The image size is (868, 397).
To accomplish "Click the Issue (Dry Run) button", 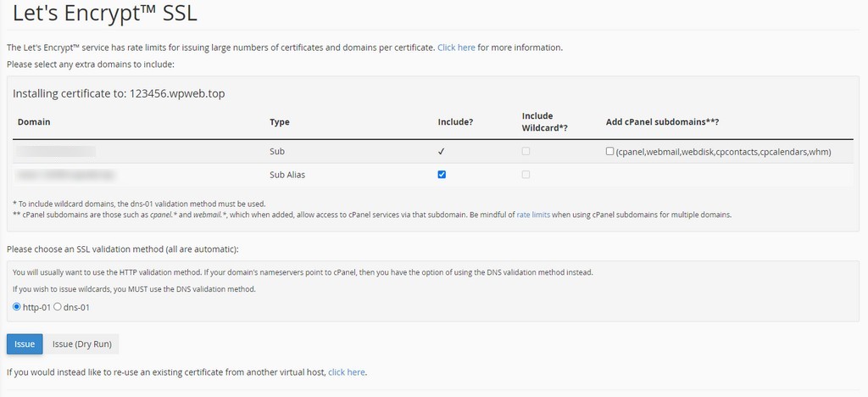I will click(82, 344).
